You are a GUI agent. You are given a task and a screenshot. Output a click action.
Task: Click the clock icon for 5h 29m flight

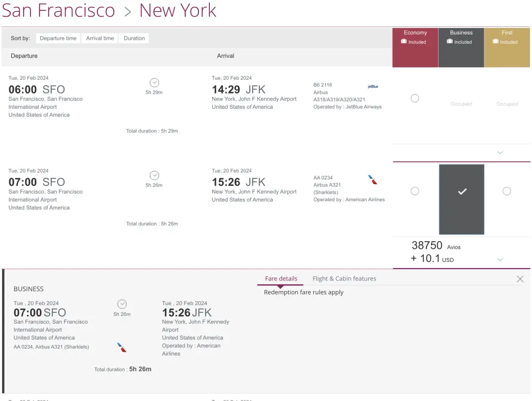[154, 83]
